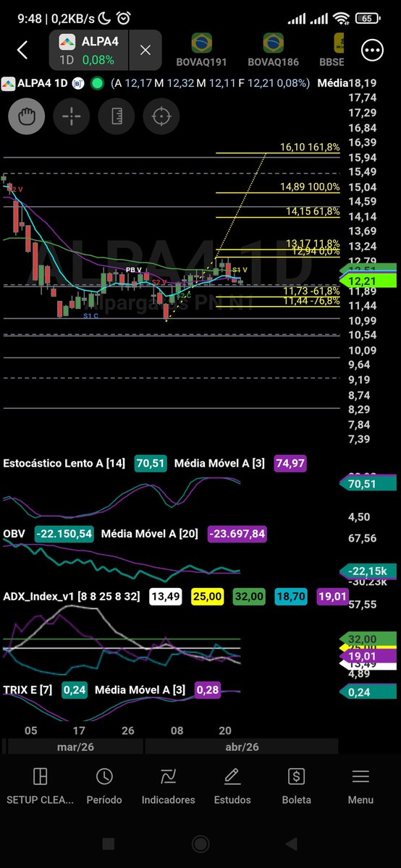
Task: Tap ADX_Index_v1 indicator label
Action: [x=72, y=596]
